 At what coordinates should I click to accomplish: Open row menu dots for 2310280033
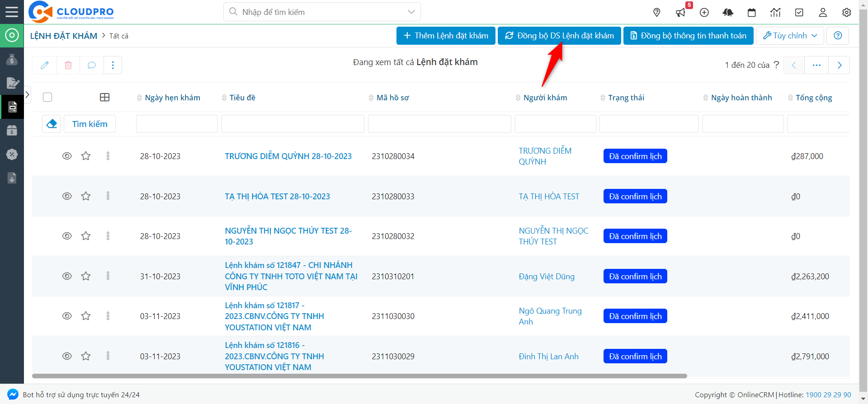click(108, 196)
